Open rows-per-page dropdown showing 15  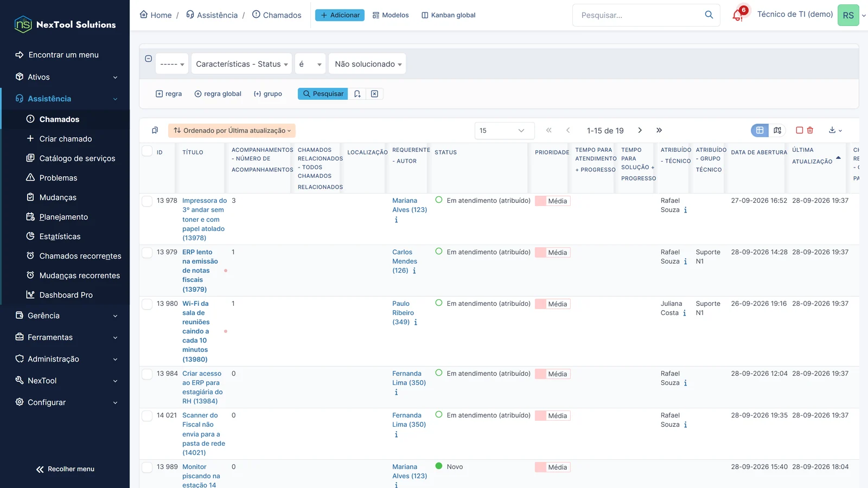point(504,131)
